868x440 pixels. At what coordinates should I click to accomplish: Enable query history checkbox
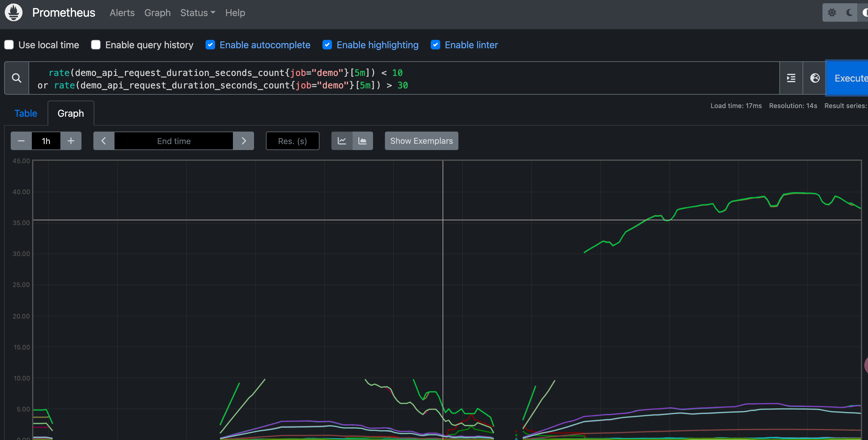point(96,45)
